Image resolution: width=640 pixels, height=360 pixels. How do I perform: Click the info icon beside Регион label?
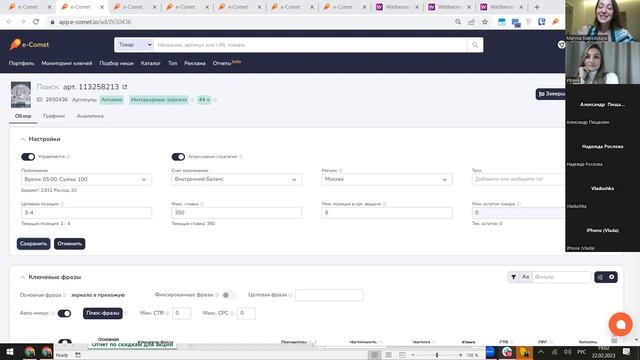[340, 171]
